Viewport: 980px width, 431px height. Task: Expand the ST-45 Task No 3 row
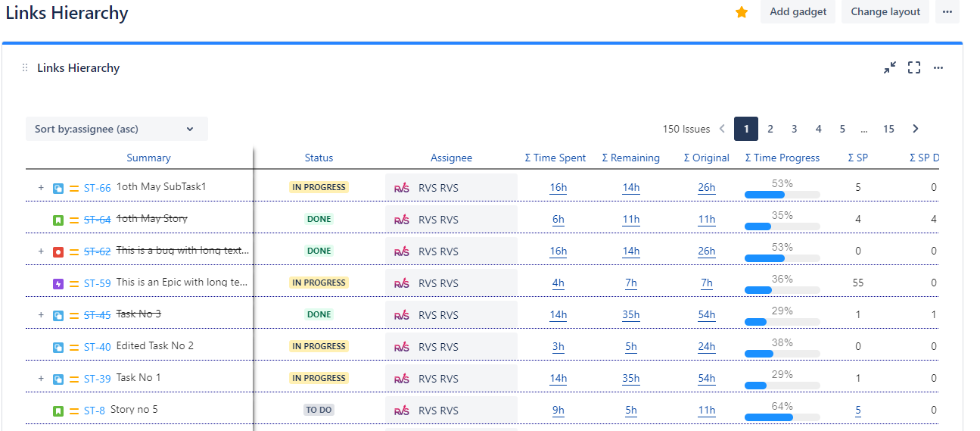(41, 314)
